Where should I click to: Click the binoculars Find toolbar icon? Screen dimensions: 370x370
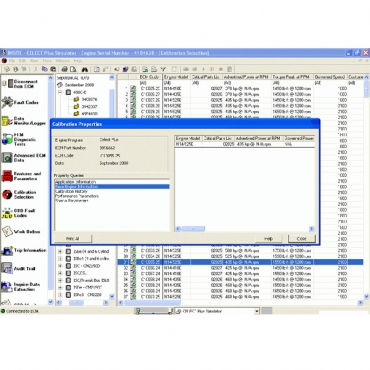click(x=85, y=69)
